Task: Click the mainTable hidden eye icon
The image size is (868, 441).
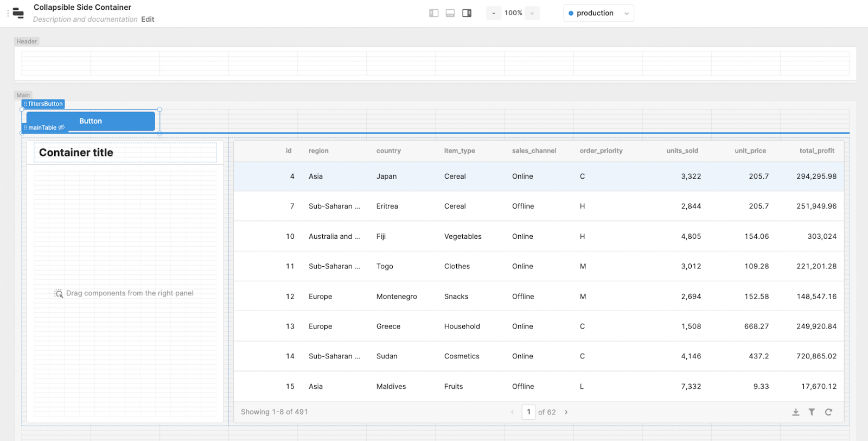Action: pos(61,128)
